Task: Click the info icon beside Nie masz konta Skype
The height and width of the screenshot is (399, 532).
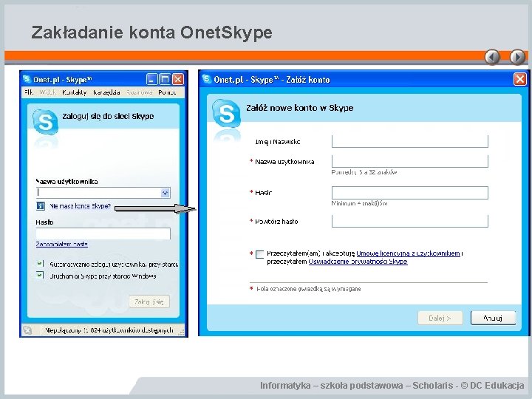Action: coord(41,206)
